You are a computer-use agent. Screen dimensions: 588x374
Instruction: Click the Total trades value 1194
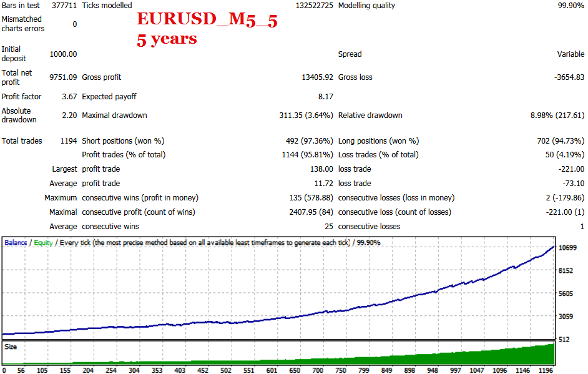pyautogui.click(x=69, y=141)
